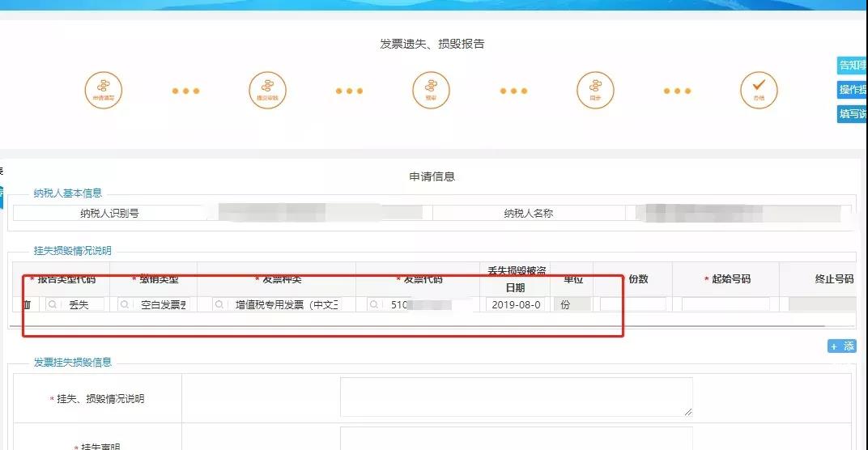Open the 填写说 blue button on right
868x450 pixels.
852,114
